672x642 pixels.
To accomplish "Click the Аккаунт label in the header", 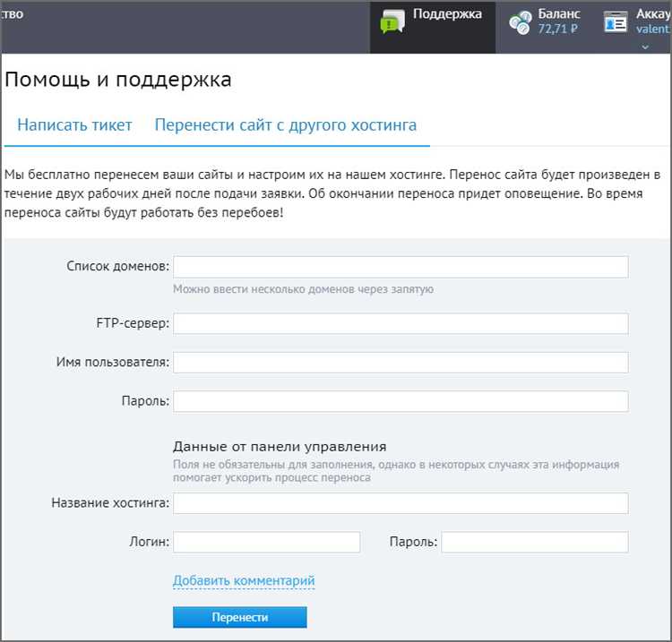I will point(653,13).
